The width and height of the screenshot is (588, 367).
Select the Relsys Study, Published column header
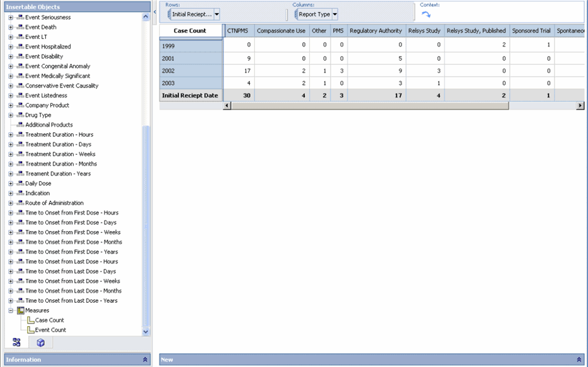(x=476, y=31)
